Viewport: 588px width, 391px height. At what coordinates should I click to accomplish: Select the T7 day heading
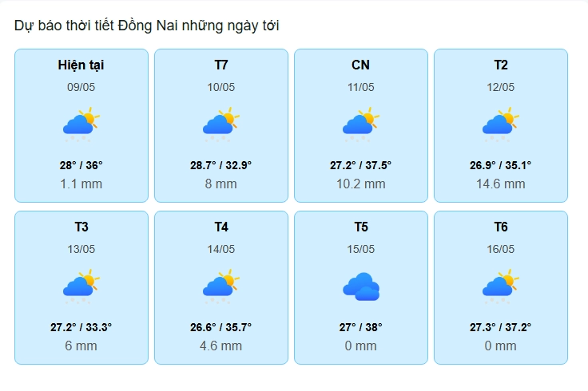[221, 65]
